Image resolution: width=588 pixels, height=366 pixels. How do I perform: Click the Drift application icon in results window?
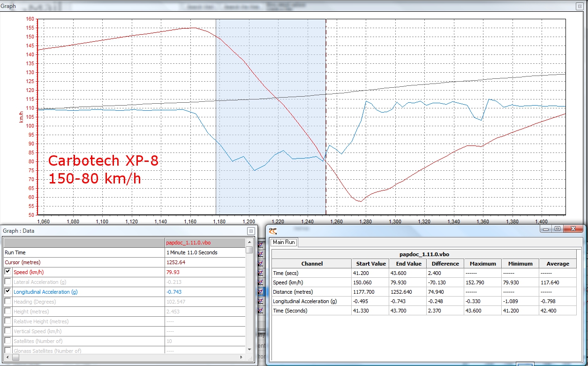coord(272,230)
